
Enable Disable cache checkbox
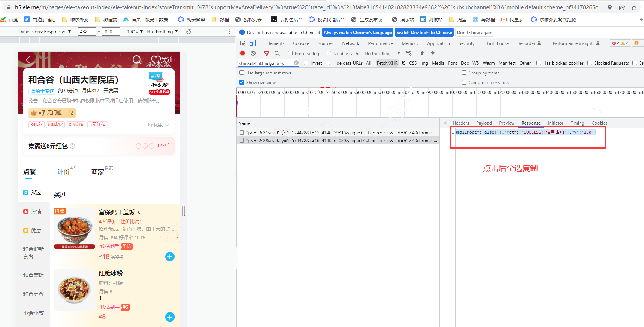329,53
